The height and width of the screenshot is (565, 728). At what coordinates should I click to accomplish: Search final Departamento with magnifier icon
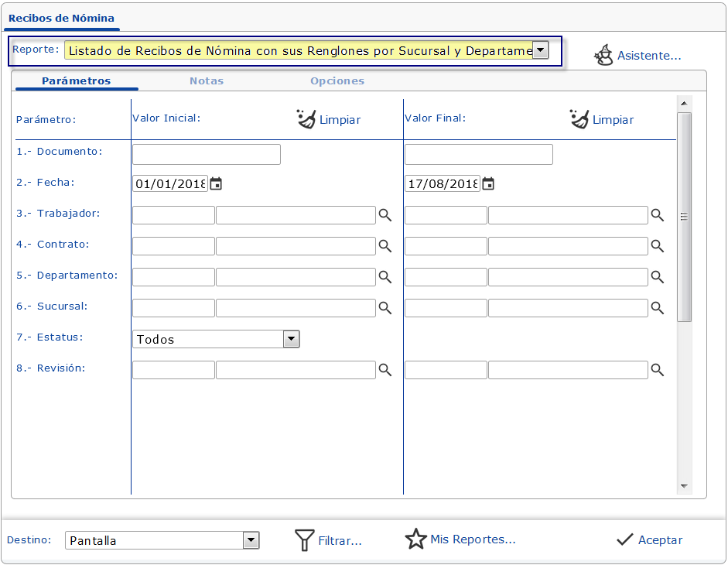click(x=658, y=277)
